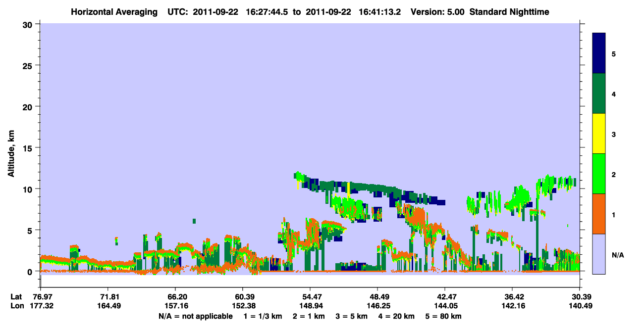Click the longitude value 142.16
The width and height of the screenshot is (644, 330).
point(512,306)
